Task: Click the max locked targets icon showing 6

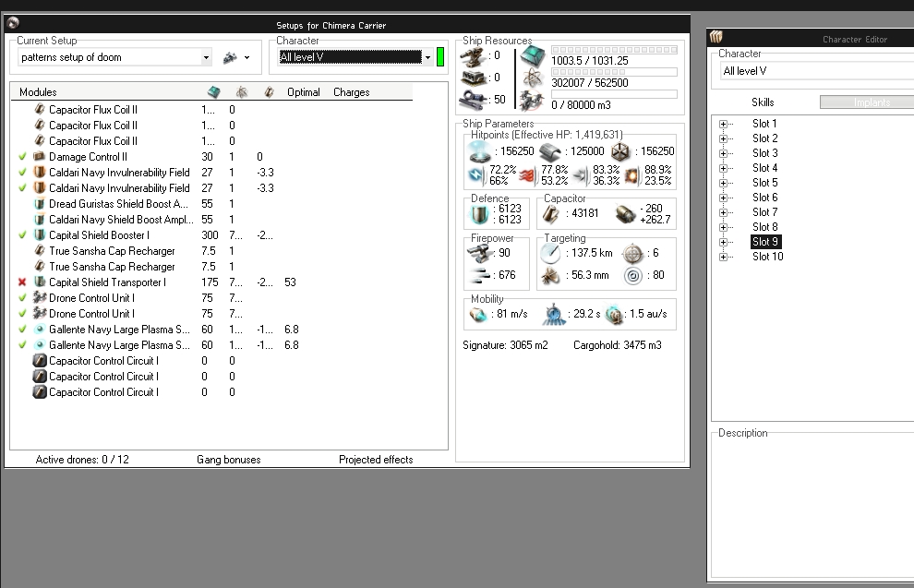Action: (633, 254)
